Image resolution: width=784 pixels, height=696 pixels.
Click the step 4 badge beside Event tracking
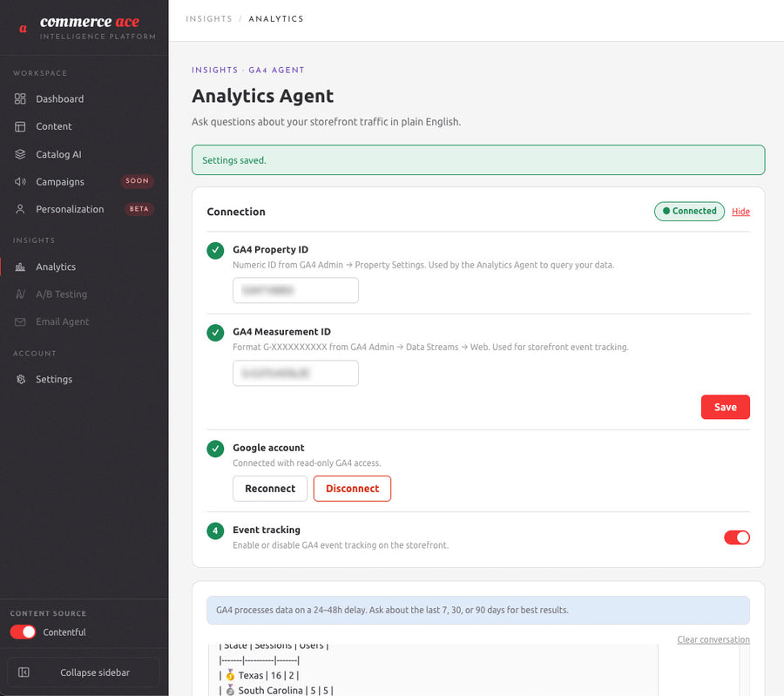point(215,530)
